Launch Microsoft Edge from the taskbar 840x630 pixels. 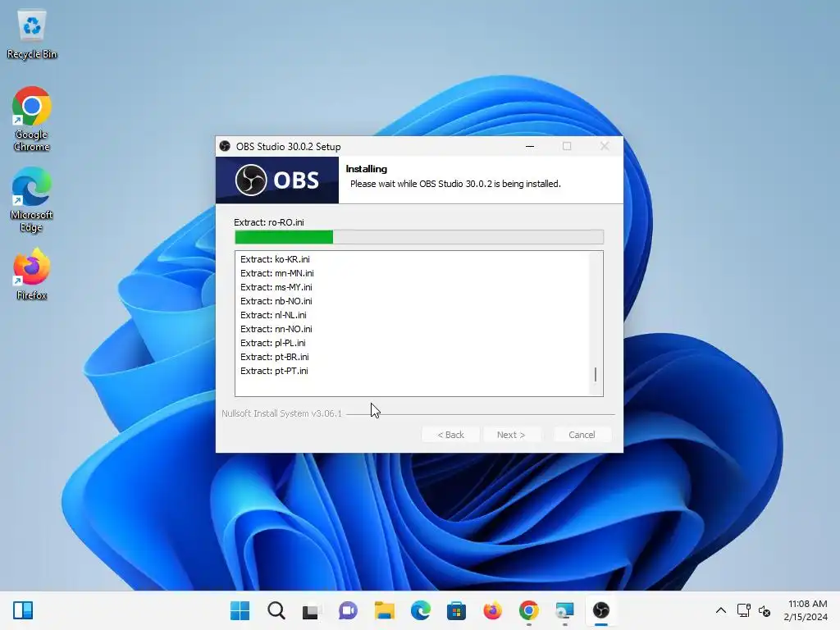click(x=421, y=610)
